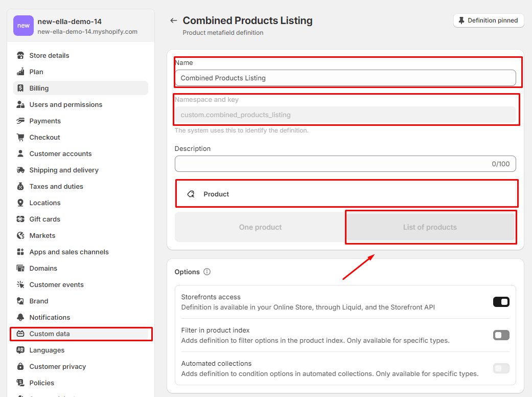Click the Shipping and delivery truck icon
532x397 pixels.
tap(20, 170)
